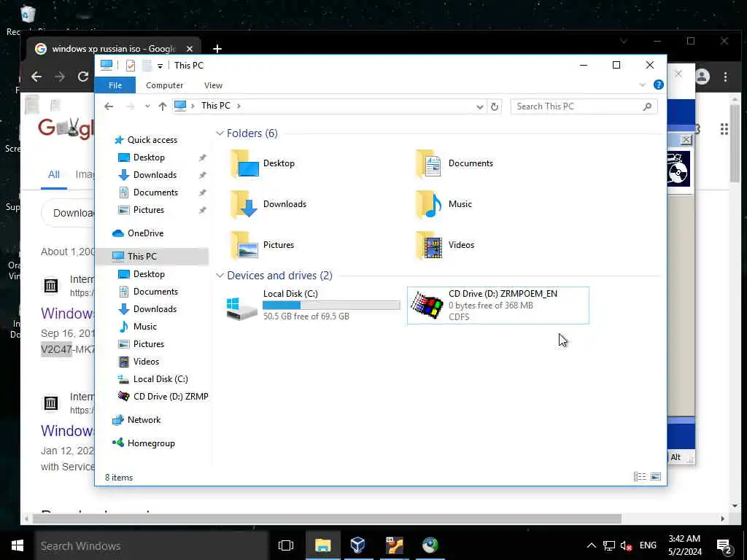The image size is (747, 560).
Task: Close the Chrome tab 'windows xp russian iso'
Action: (x=190, y=49)
